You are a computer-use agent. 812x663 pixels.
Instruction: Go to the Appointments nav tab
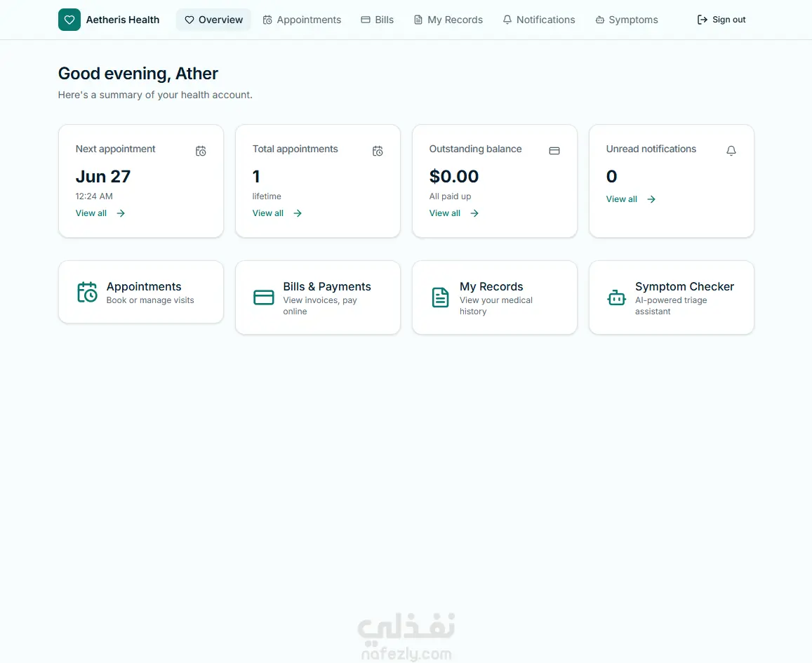(302, 20)
